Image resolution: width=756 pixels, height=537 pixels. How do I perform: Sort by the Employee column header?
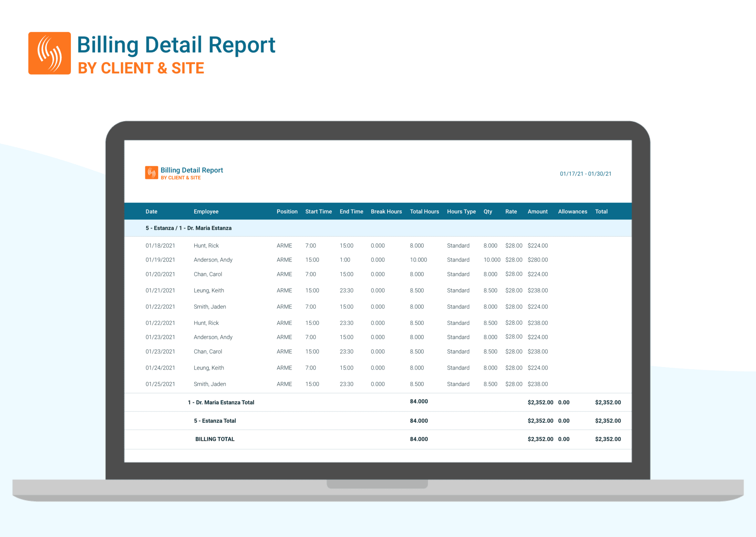point(206,211)
